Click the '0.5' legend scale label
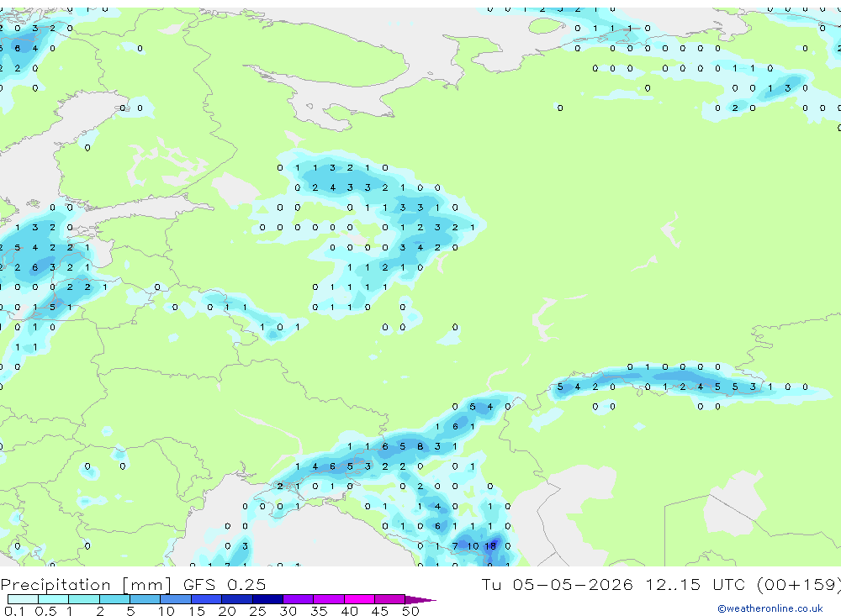 [x=45, y=611]
